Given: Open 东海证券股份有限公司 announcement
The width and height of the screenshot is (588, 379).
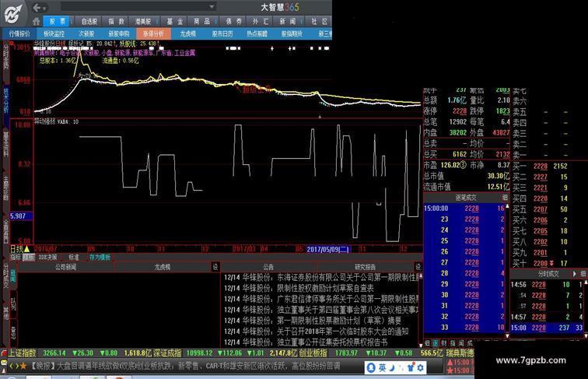Looking at the screenshot, I should [x=347, y=278].
